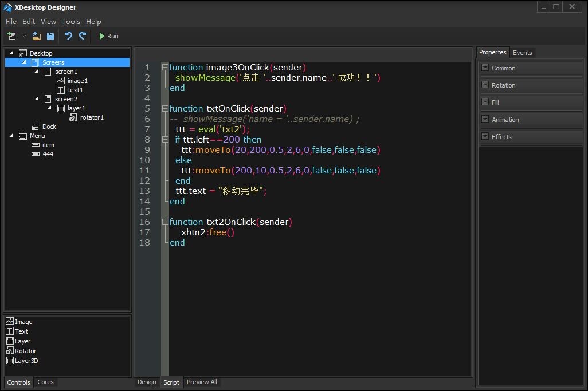Switch to the Cores tab
Image resolution: width=588 pixels, height=391 pixels.
pyautogui.click(x=45, y=382)
